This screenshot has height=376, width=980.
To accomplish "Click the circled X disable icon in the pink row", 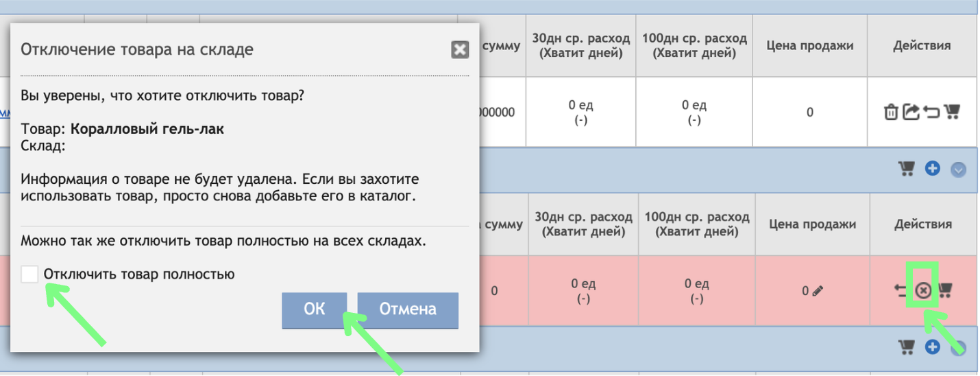I will click(x=923, y=291).
